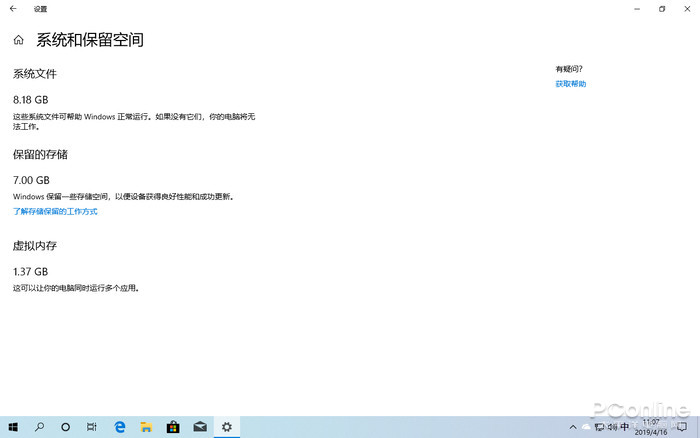Open the 获取帮助 link

point(571,84)
